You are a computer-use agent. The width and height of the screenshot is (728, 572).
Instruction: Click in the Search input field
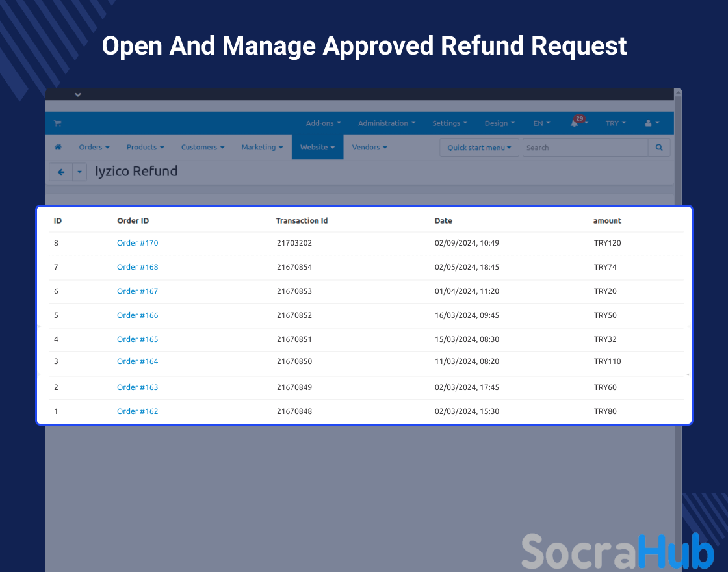tap(585, 148)
